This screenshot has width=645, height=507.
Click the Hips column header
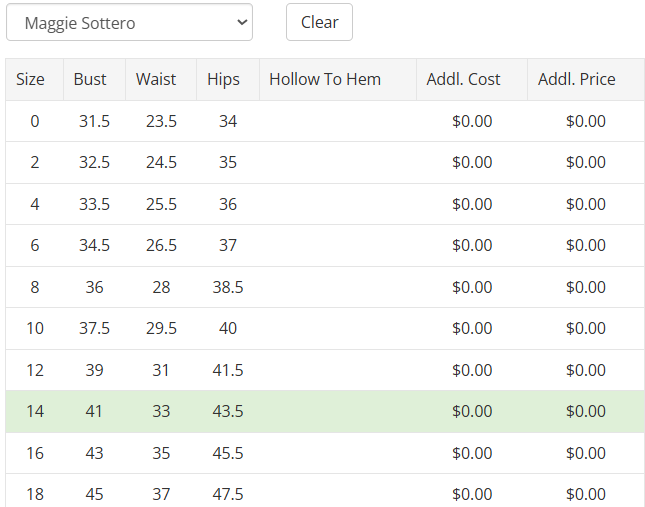click(224, 79)
